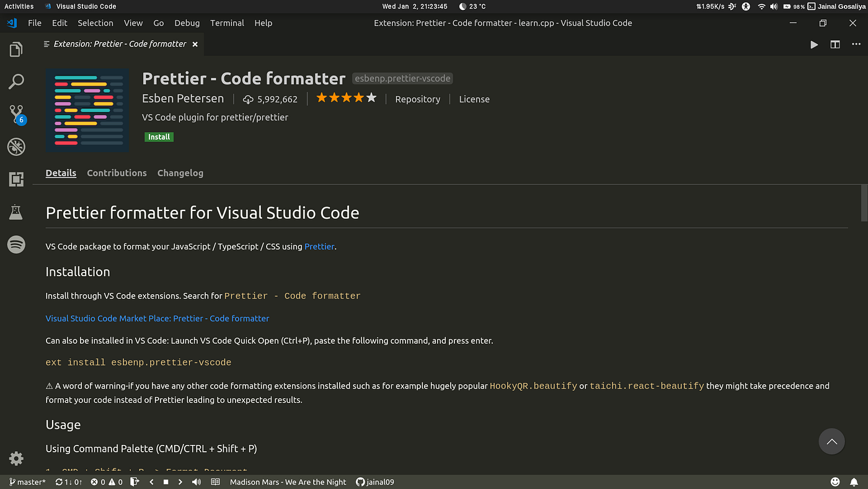Image resolution: width=868 pixels, height=489 pixels.
Task: Open the Repository link
Action: tap(418, 99)
